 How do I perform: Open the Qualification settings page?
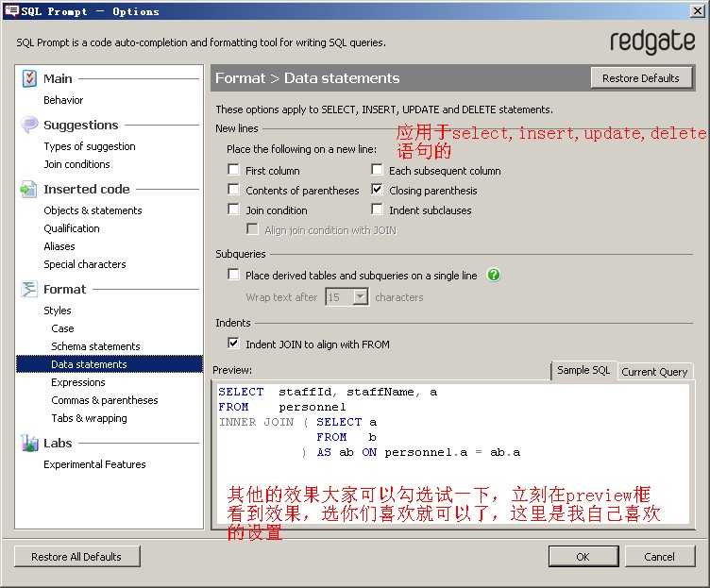(x=72, y=228)
